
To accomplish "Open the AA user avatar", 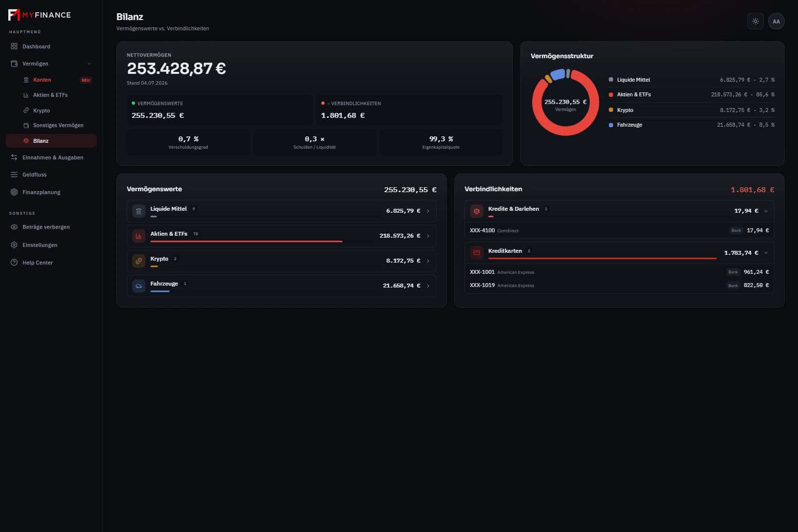I will click(776, 22).
